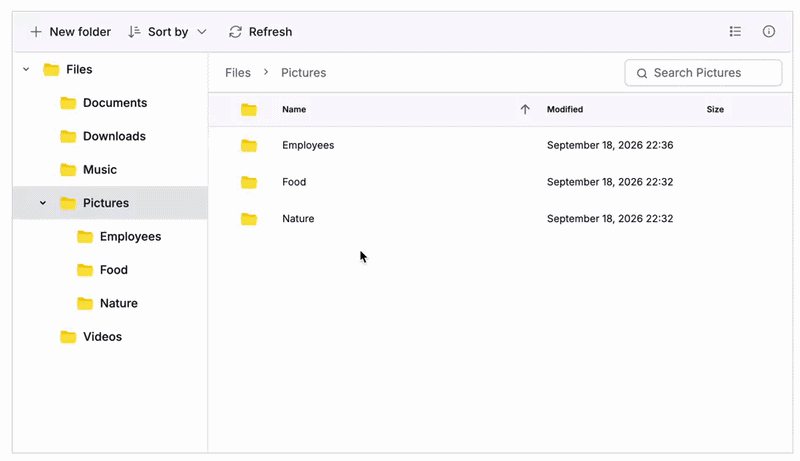This screenshot has height=461, width=800.
Task: Sort by the Name column header
Action: pyautogui.click(x=294, y=109)
